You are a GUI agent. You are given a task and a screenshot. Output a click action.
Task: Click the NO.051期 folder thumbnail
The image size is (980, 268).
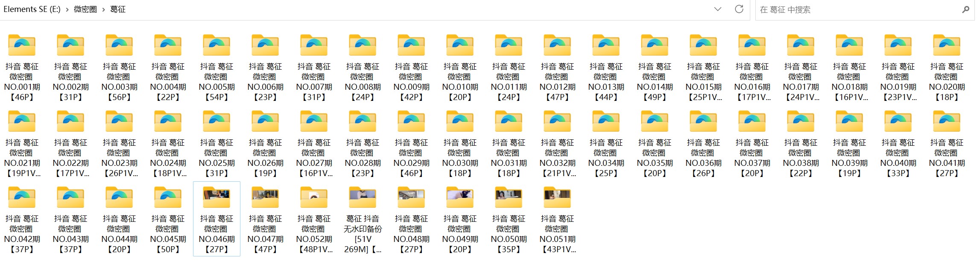pyautogui.click(x=557, y=197)
